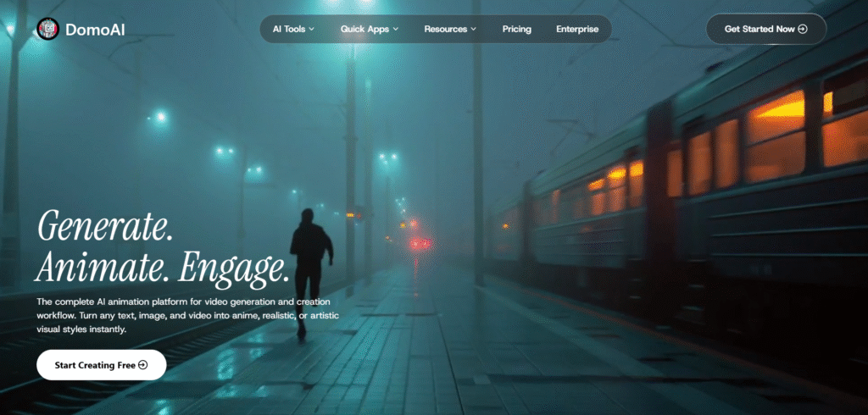Open the Quick Apps menu

pos(364,29)
